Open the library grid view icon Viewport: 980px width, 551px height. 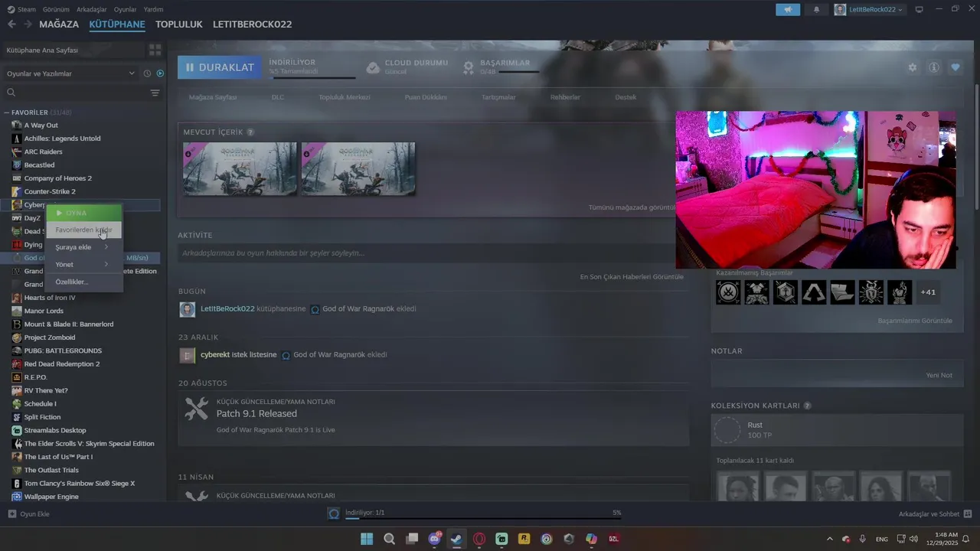155,50
